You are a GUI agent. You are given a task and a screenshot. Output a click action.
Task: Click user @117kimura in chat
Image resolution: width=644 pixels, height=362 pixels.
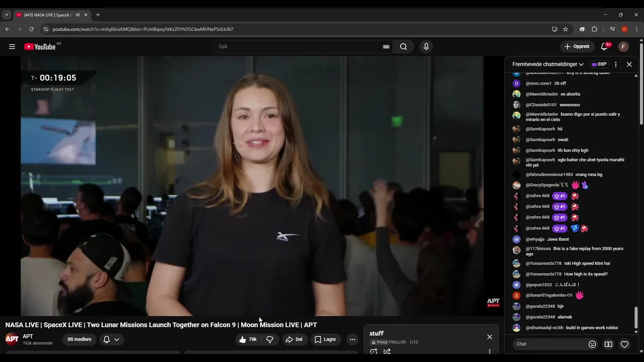click(538, 249)
